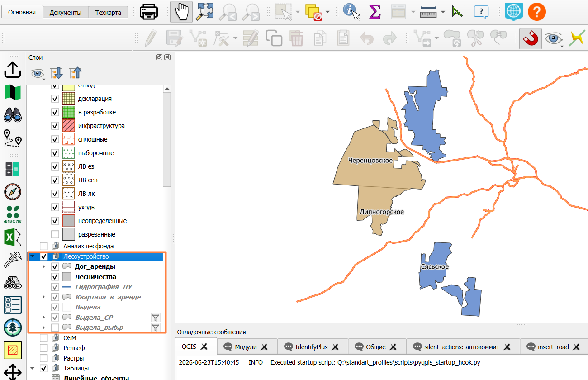588x380 pixels.
Task: Click the Выдела_СР filter icon
Action: tap(156, 317)
